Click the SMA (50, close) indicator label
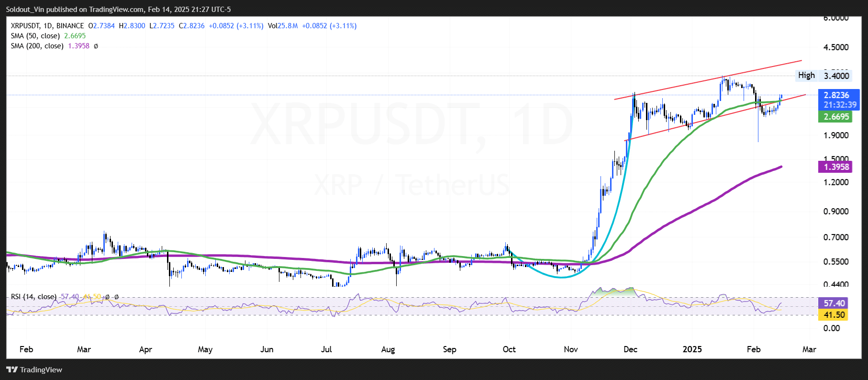 click(x=35, y=36)
